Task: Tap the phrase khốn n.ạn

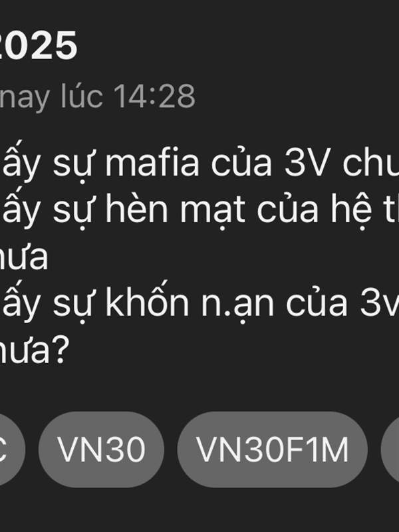Action: coord(190,303)
